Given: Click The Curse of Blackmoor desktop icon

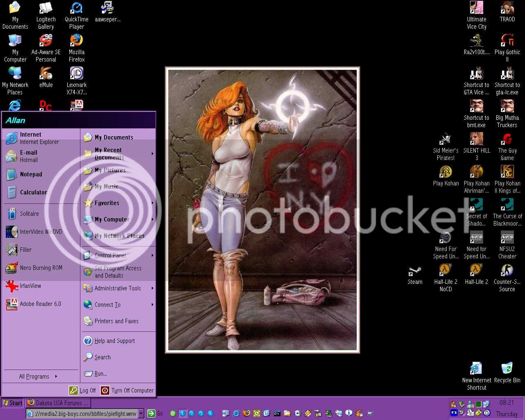Looking at the screenshot, I should (x=507, y=212).
